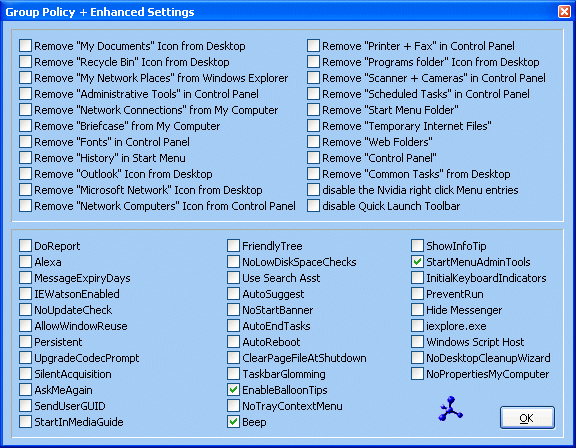The width and height of the screenshot is (576, 448).
Task: Check the Hide Messenger box
Action: (x=417, y=310)
